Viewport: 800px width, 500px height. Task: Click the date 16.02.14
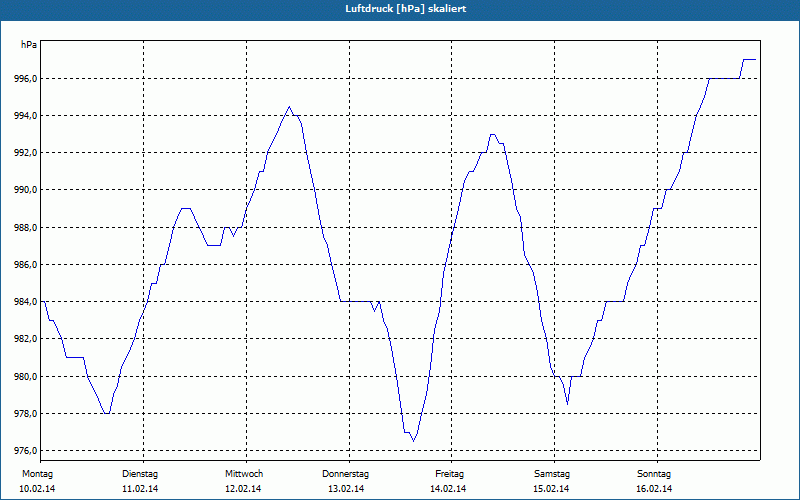pos(654,489)
